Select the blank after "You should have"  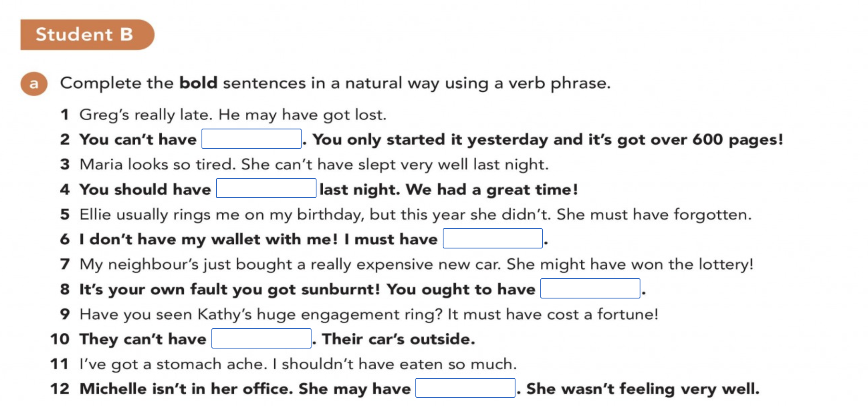pyautogui.click(x=266, y=189)
